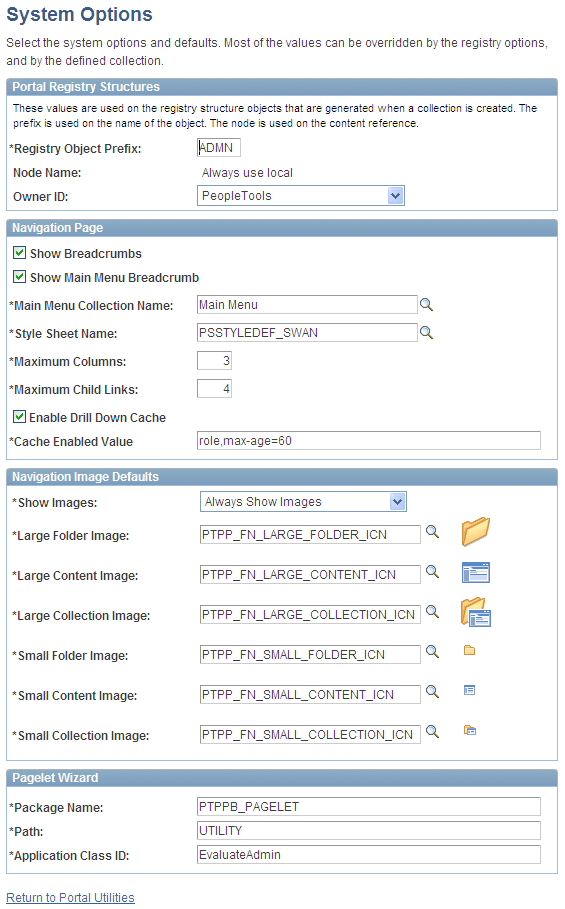Image resolution: width=565 pixels, height=909 pixels.
Task: Disable Enable Drill Down Cache checkbox
Action: pos(20,417)
